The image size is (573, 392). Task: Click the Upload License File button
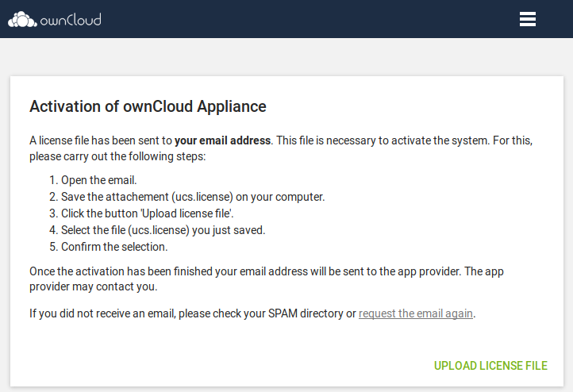(x=490, y=366)
